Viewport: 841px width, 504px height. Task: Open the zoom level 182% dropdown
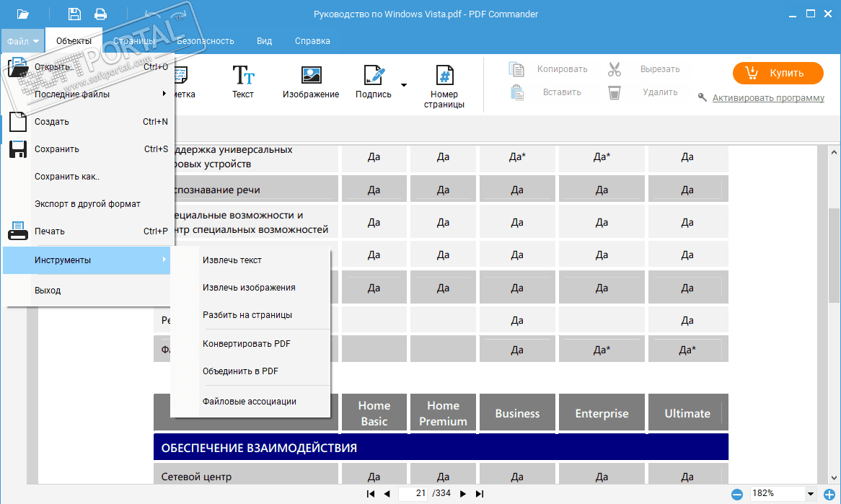pos(811,494)
